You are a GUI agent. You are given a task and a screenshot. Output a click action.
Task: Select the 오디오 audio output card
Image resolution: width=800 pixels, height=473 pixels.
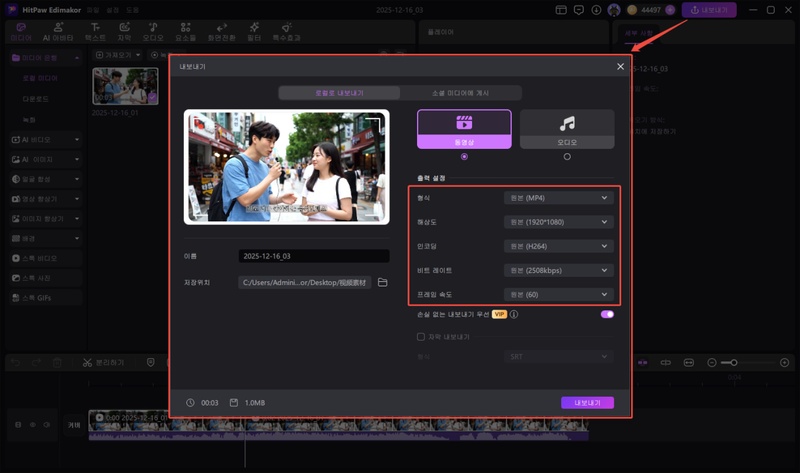click(x=567, y=129)
